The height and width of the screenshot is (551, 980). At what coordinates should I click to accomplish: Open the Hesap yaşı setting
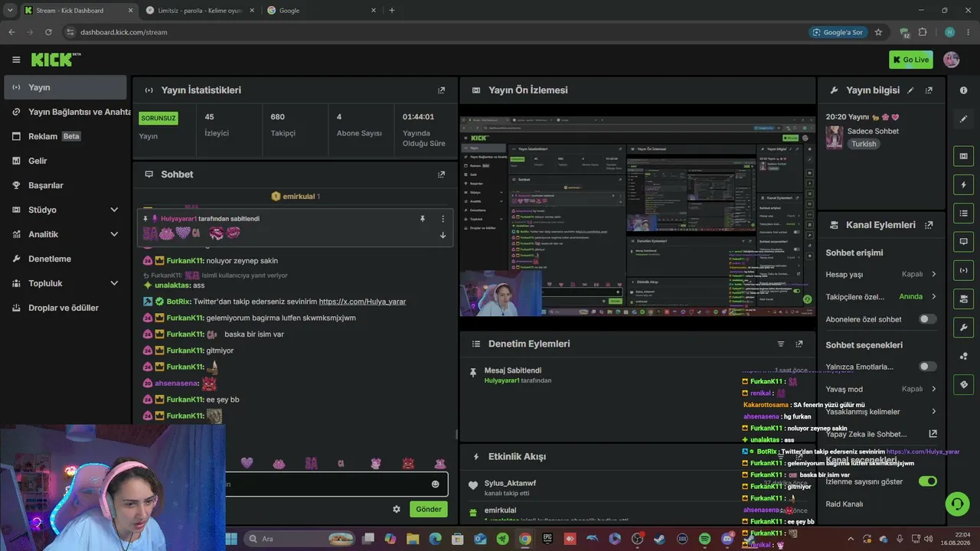880,275
